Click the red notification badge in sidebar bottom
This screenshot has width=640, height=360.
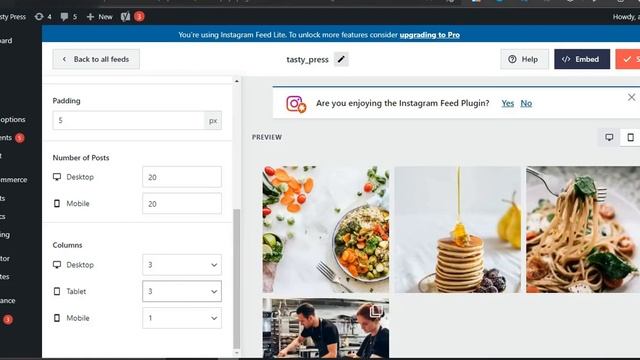point(8,319)
